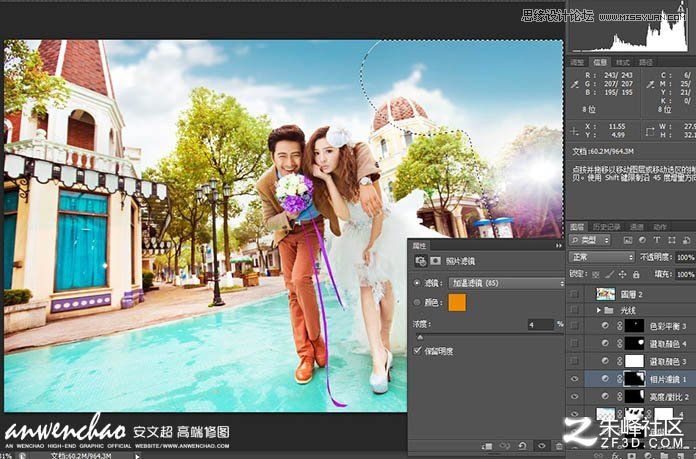Click mask thumbnail of 选取颜色 4 layer

tap(634, 343)
